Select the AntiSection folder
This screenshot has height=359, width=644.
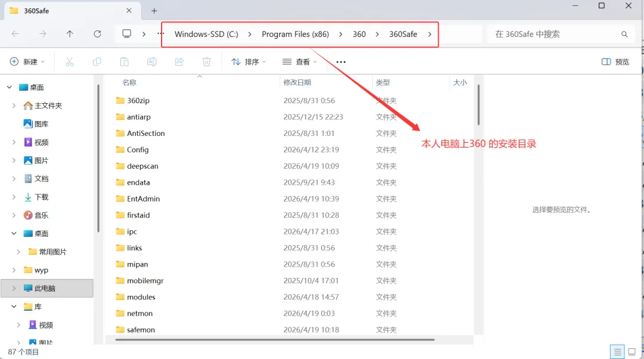pyautogui.click(x=140, y=134)
